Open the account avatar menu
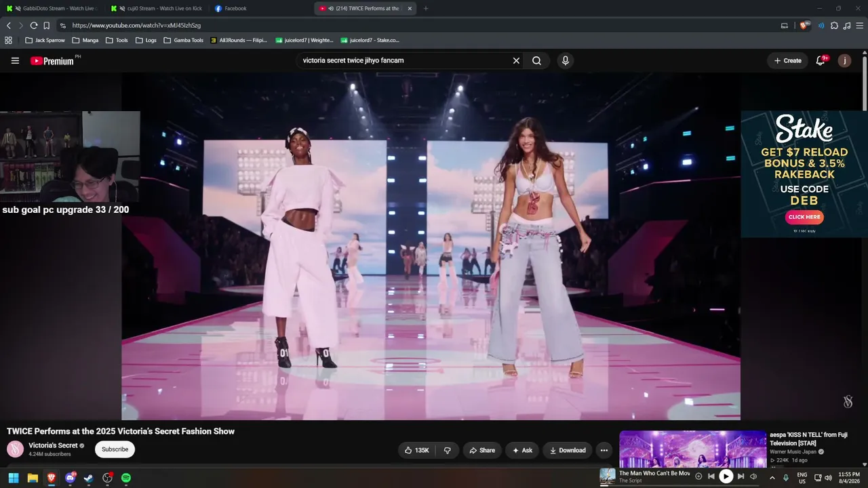The width and height of the screenshot is (868, 488). tap(844, 61)
